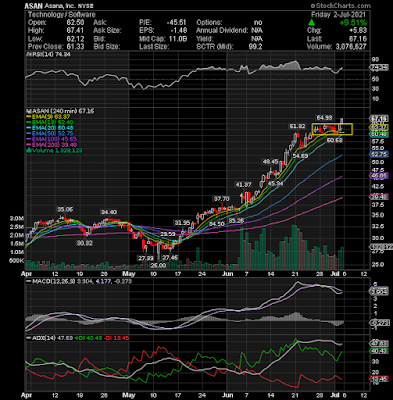Click the 54.69 price annotation
393x400 pixels.
click(300, 156)
